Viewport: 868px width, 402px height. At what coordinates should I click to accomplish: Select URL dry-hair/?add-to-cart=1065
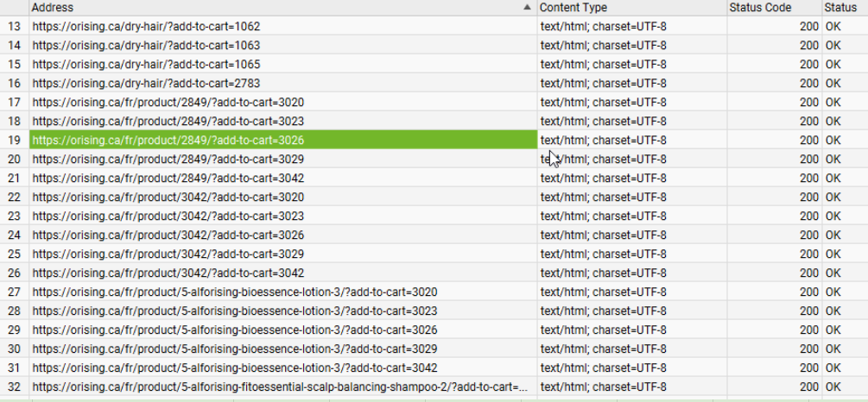pyautogui.click(x=146, y=64)
